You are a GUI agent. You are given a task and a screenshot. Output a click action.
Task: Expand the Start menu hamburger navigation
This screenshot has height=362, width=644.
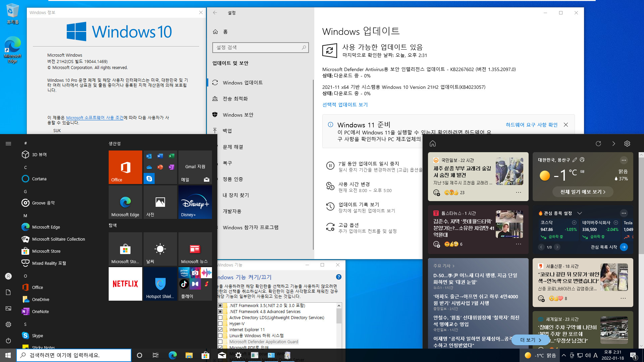pyautogui.click(x=8, y=143)
